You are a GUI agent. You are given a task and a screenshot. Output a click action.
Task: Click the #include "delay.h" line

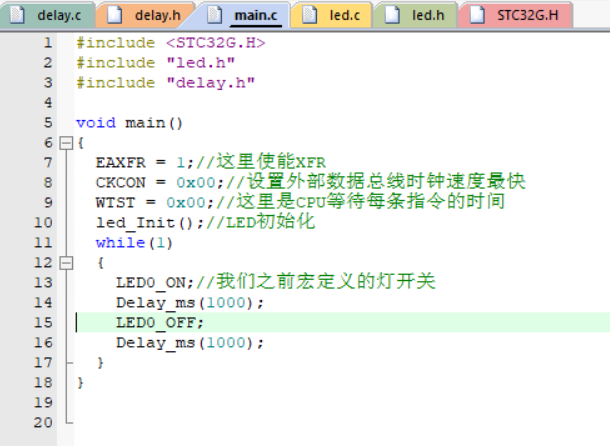[166, 83]
